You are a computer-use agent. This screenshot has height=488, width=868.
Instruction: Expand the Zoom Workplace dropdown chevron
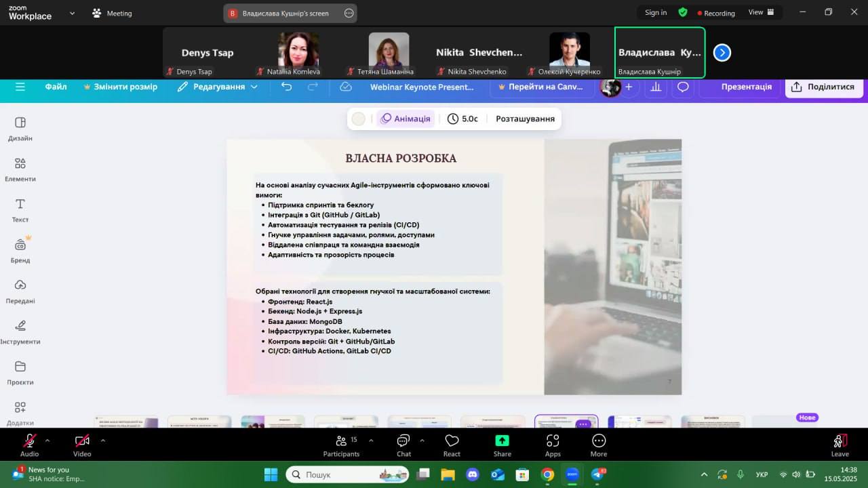[x=72, y=13]
